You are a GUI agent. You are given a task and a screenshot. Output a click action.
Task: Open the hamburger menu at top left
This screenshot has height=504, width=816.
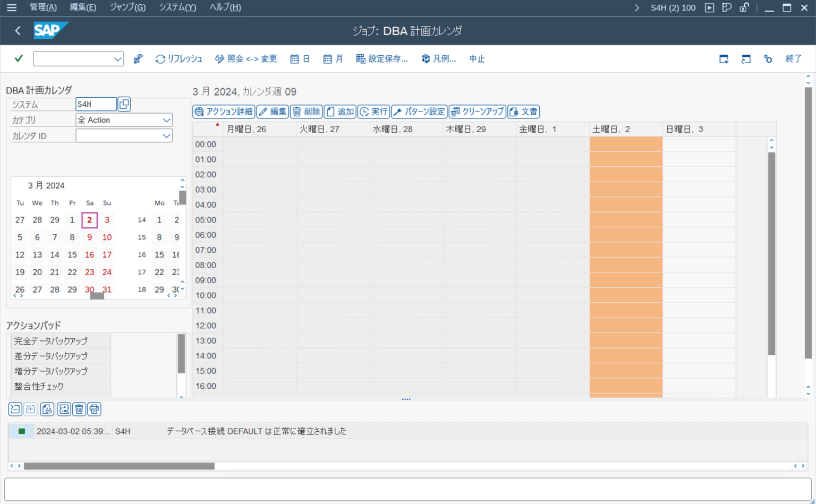[11, 7]
